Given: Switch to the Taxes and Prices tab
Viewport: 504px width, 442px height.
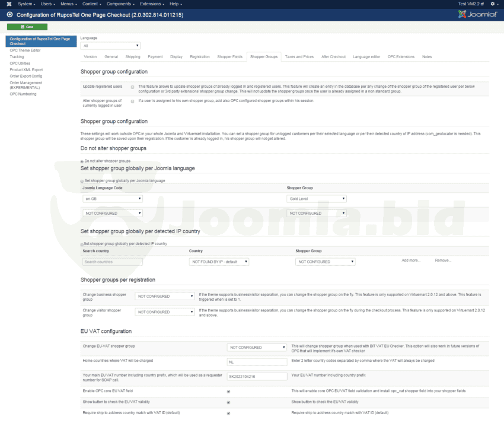Looking at the screenshot, I should (299, 57).
